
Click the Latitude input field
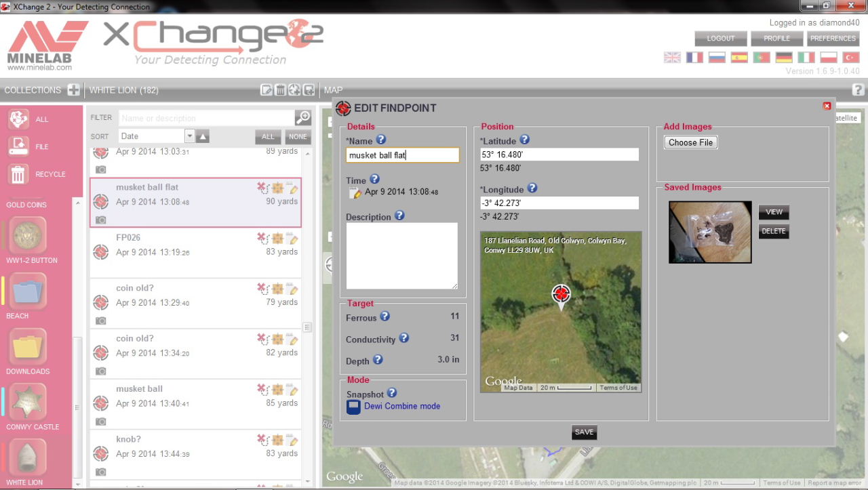(559, 155)
